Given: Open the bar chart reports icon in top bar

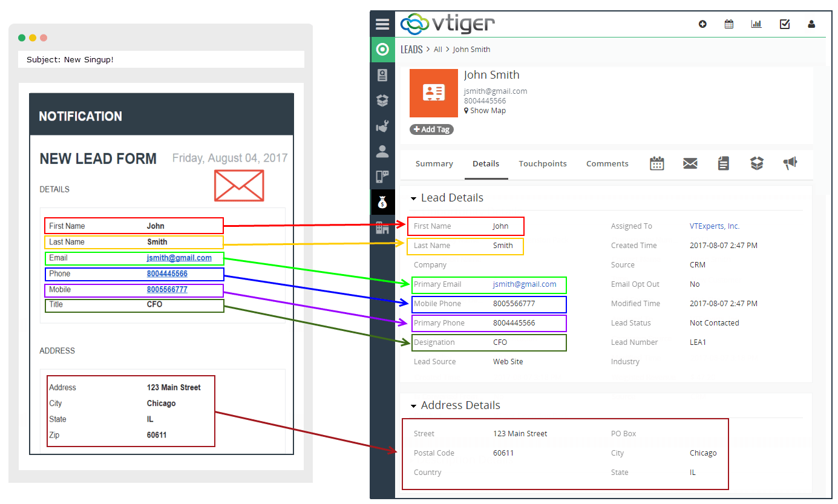Looking at the screenshot, I should point(756,24).
